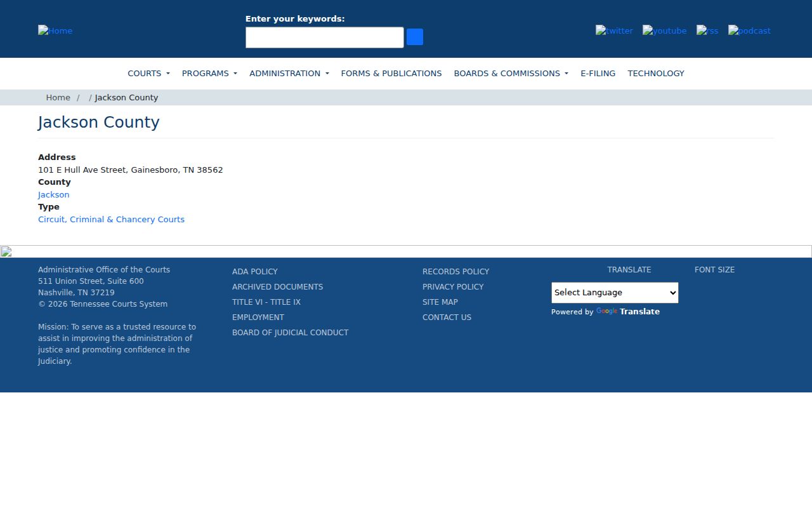The height and width of the screenshot is (508, 812).
Task: Click the broken footer banner image
Action: coord(406,251)
